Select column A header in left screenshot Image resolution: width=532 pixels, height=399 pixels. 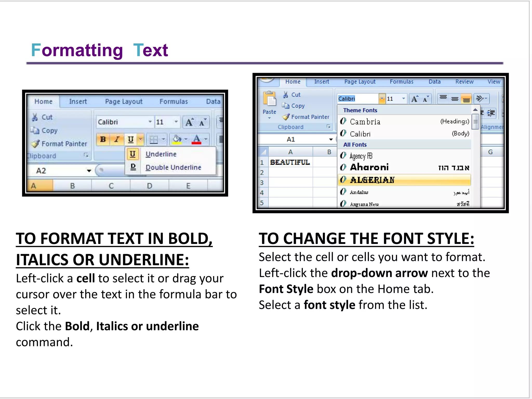click(41, 186)
